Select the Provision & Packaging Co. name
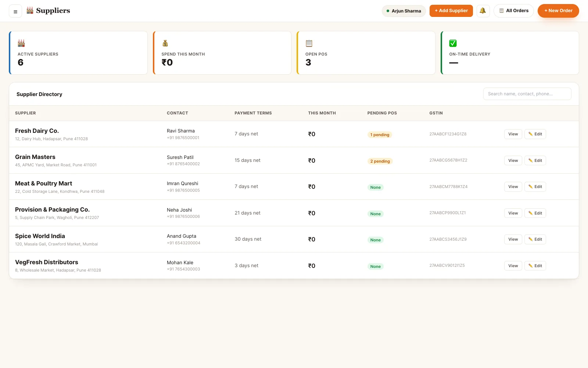 coord(52,209)
